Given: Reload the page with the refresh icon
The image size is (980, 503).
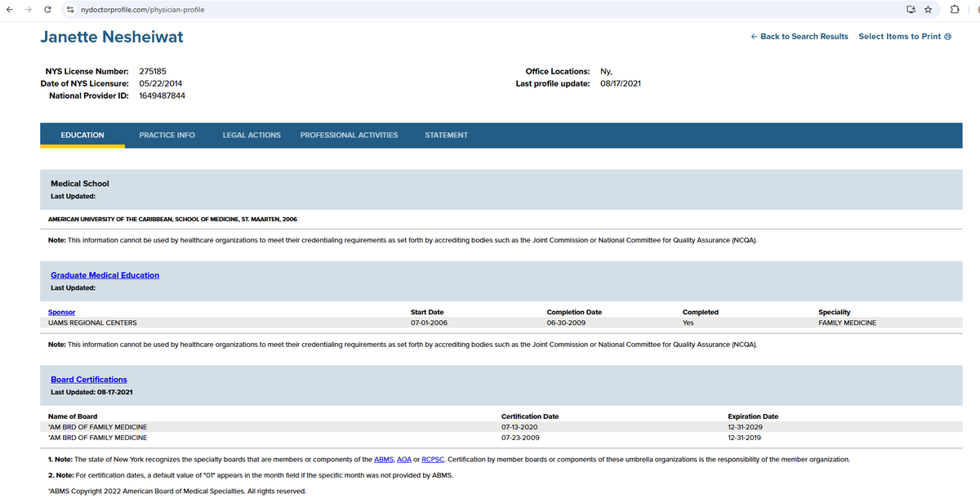Looking at the screenshot, I should [48, 10].
